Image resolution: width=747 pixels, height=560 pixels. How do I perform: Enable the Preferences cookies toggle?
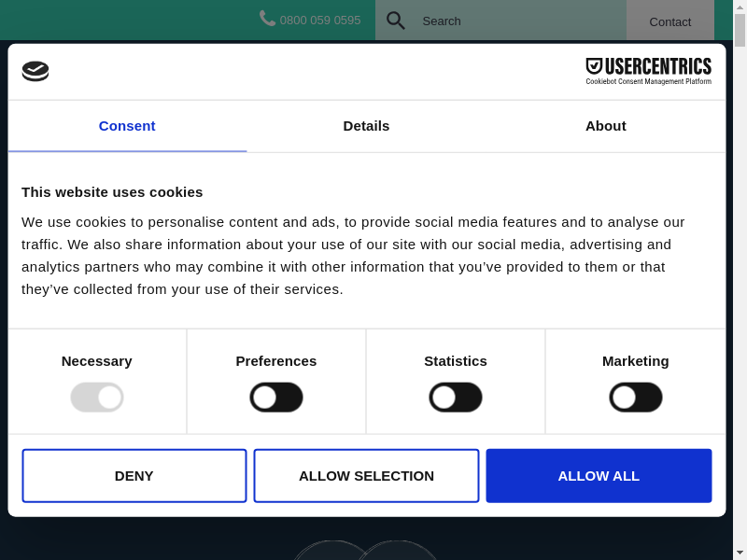click(x=276, y=398)
